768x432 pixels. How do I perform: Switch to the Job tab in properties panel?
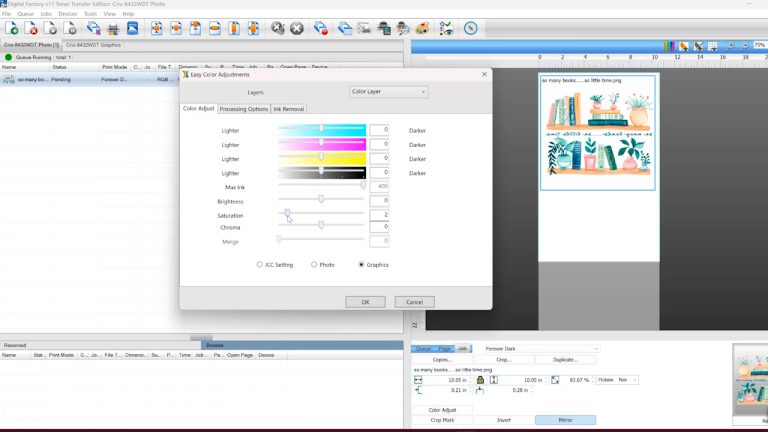pyautogui.click(x=462, y=349)
